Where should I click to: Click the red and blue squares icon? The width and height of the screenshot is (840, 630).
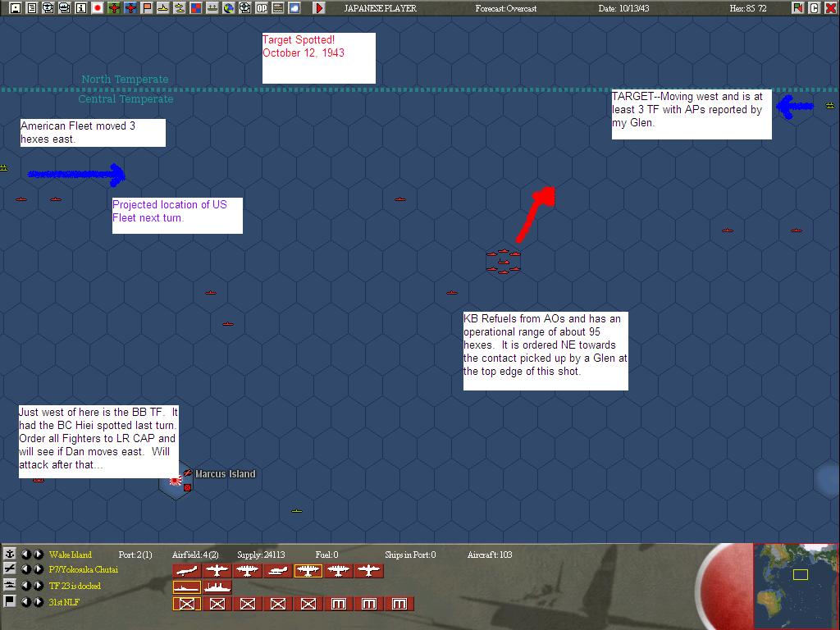pyautogui.click(x=196, y=8)
